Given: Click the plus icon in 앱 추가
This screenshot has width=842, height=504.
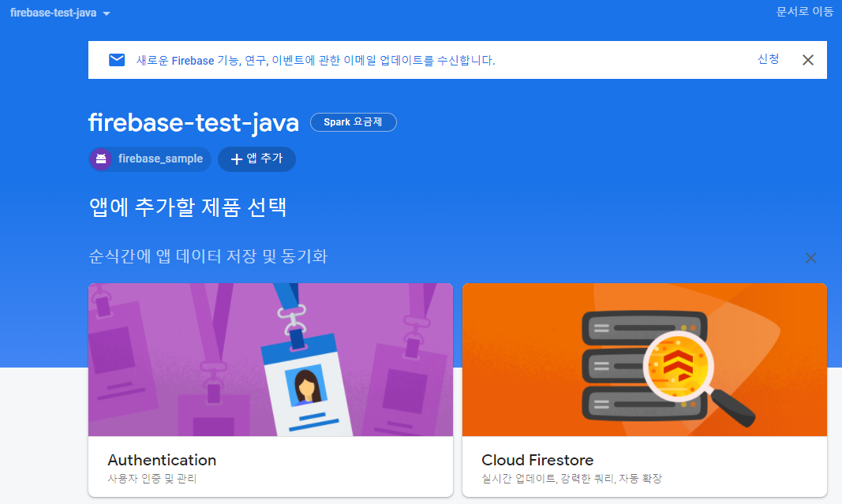Looking at the screenshot, I should click(x=236, y=159).
